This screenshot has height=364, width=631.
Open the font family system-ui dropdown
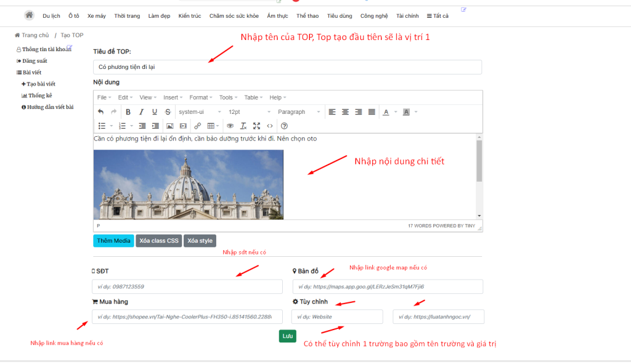tap(199, 112)
